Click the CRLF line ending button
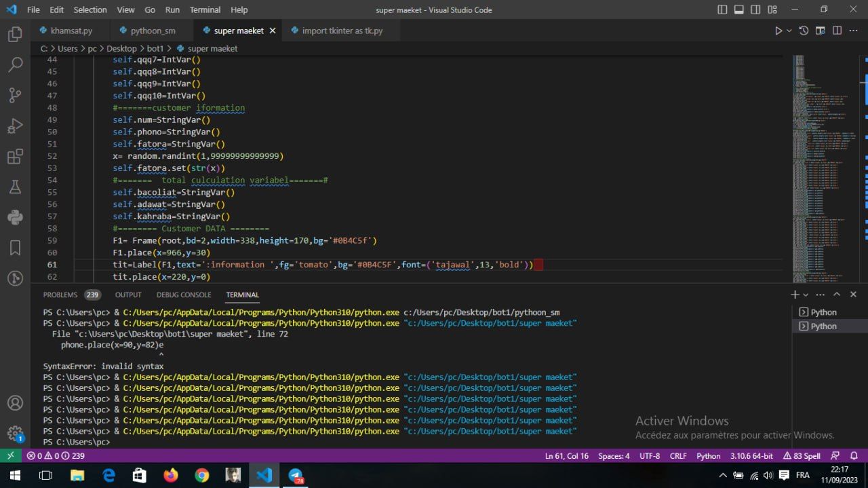The height and width of the screenshot is (488, 868). [x=678, y=456]
